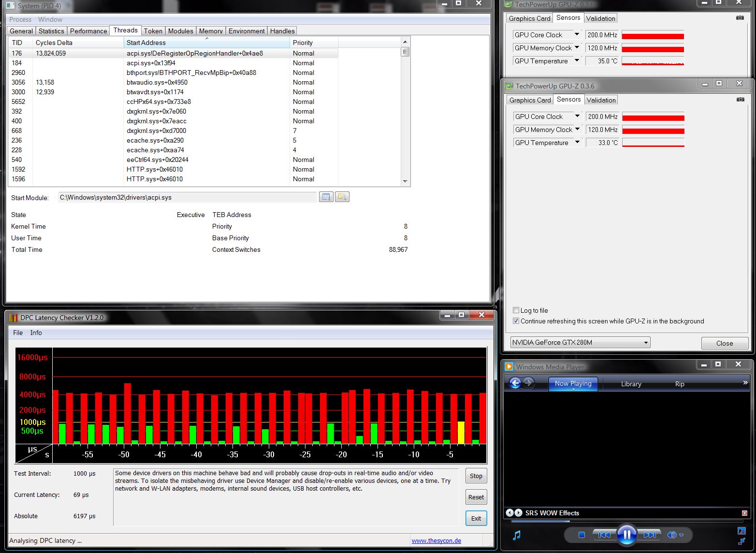Switch to the Modules tab

point(180,31)
